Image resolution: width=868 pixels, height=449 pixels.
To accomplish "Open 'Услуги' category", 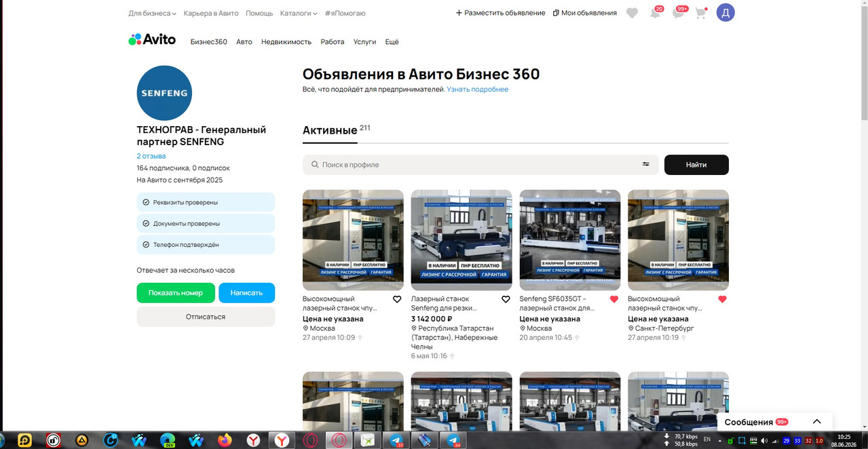I will click(x=364, y=41).
